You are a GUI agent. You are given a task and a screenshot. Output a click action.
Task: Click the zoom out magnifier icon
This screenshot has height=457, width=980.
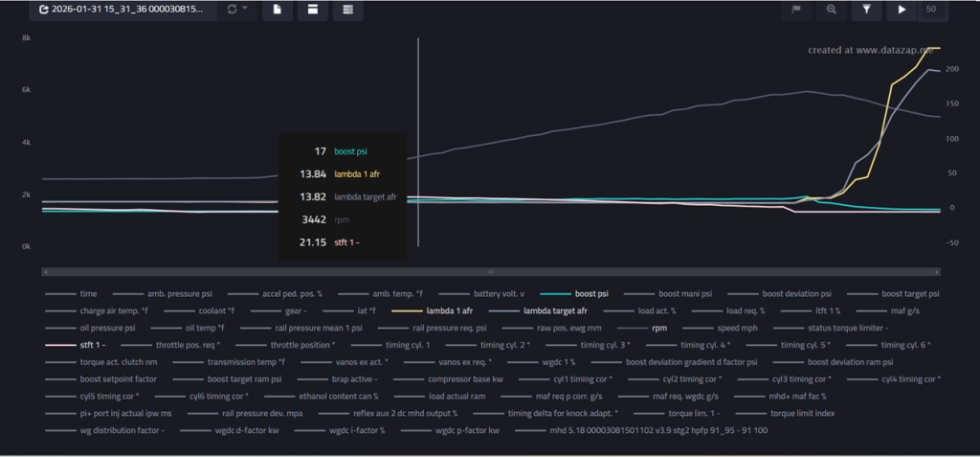pos(832,10)
